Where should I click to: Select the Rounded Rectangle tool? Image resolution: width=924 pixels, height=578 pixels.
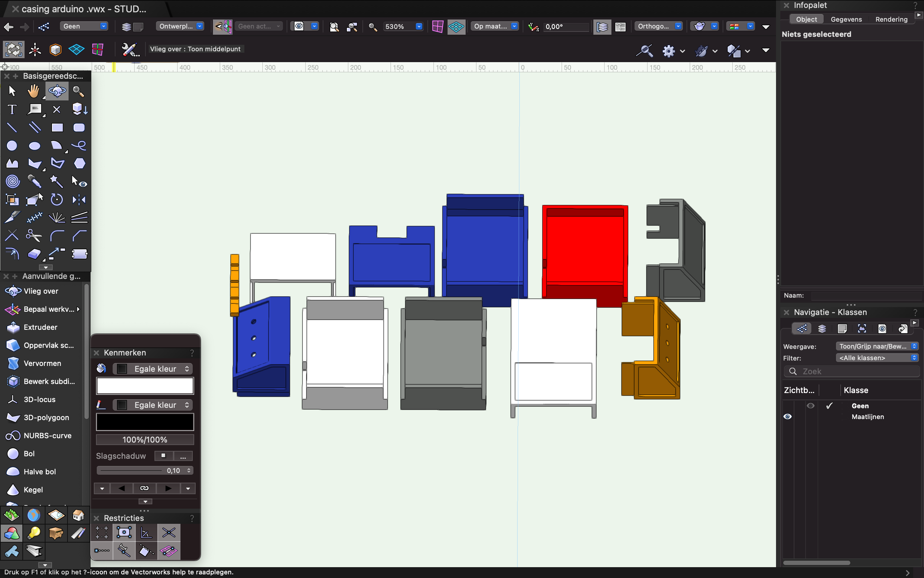point(79,128)
